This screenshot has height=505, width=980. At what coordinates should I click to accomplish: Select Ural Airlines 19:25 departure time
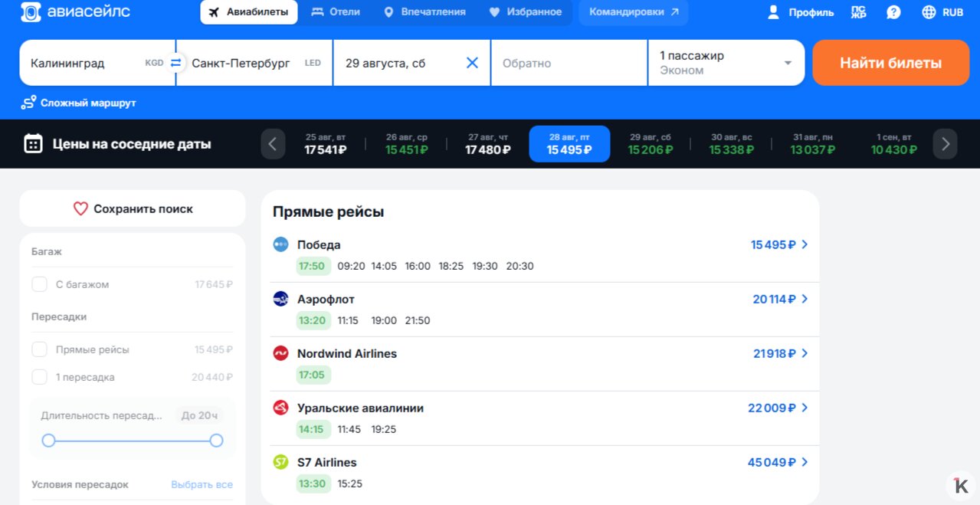[x=384, y=429]
